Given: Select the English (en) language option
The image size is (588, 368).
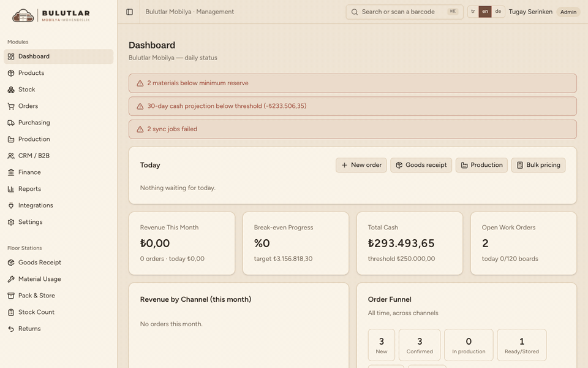Looking at the screenshot, I should click(x=485, y=12).
